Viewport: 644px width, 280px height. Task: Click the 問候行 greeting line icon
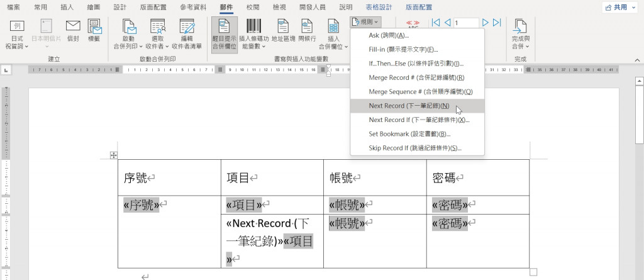(307, 31)
